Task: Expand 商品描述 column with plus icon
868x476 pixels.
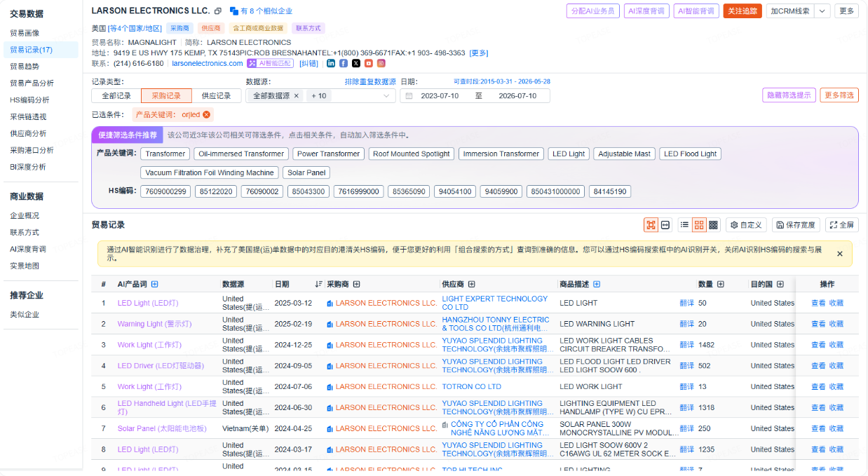Action: click(597, 284)
